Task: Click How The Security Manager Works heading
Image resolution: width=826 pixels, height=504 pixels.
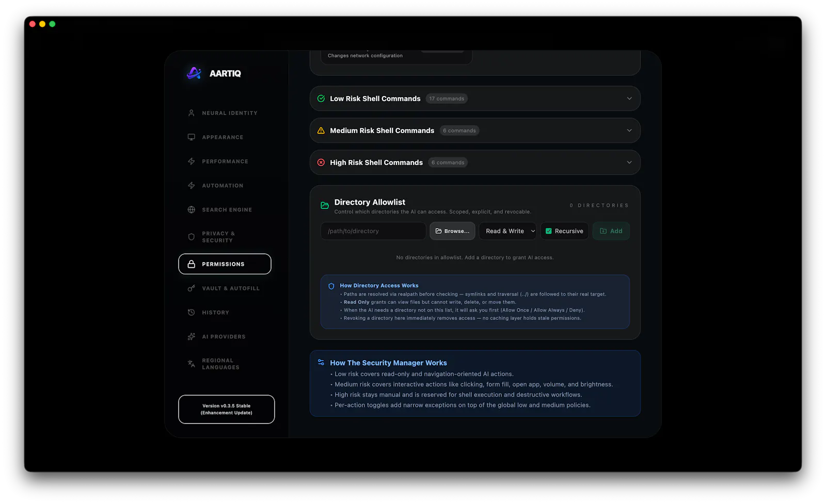Action: (388, 363)
